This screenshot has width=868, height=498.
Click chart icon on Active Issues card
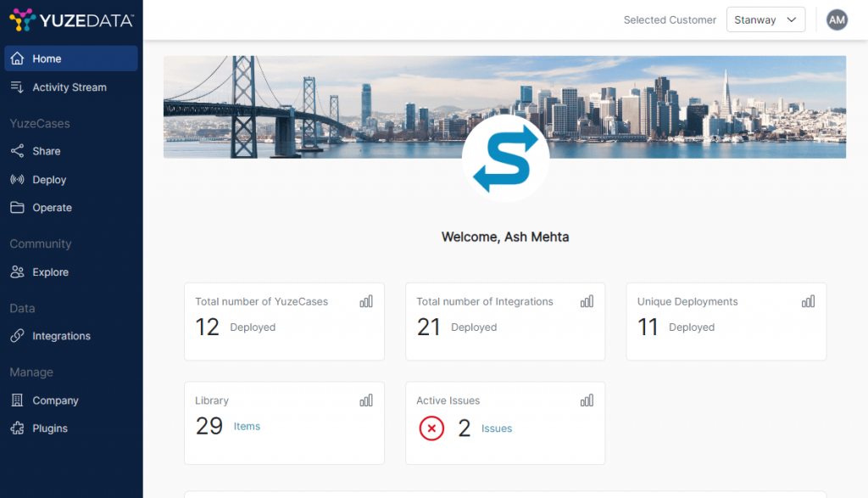point(587,400)
